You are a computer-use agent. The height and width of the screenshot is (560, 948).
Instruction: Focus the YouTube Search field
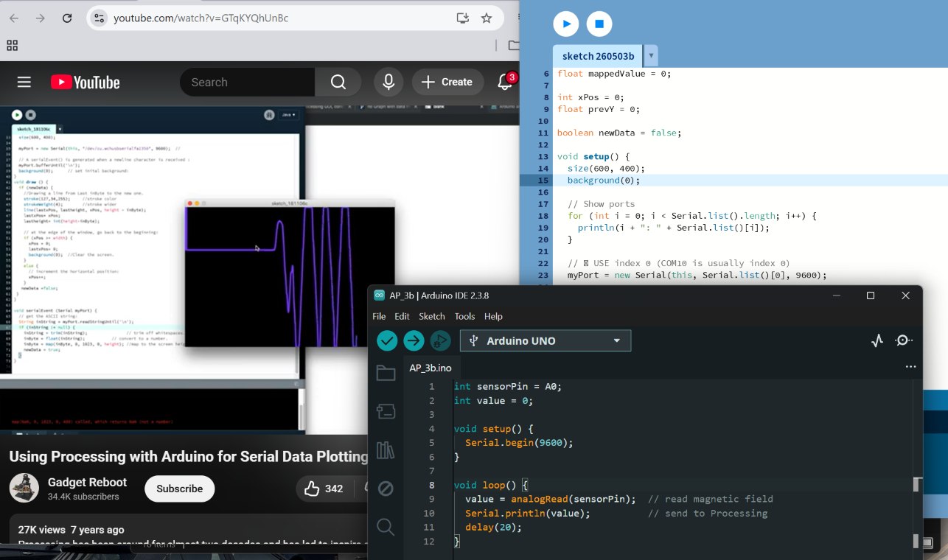pyautogui.click(x=247, y=83)
